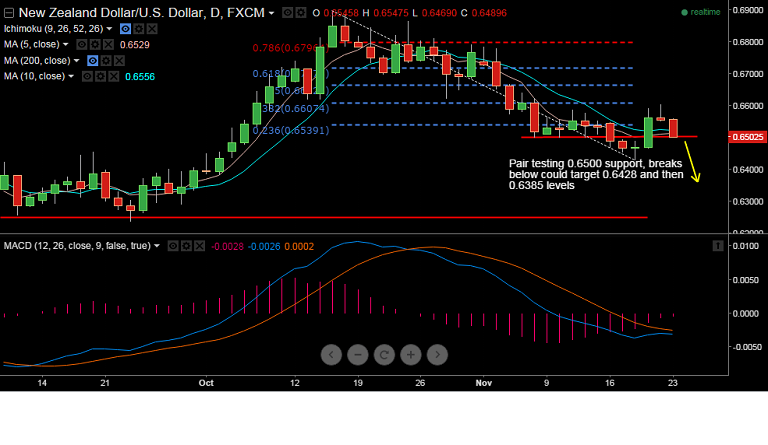This screenshot has height=445, width=768.
Task: Click the MACD pane upward-arrow button
Action: (718, 246)
